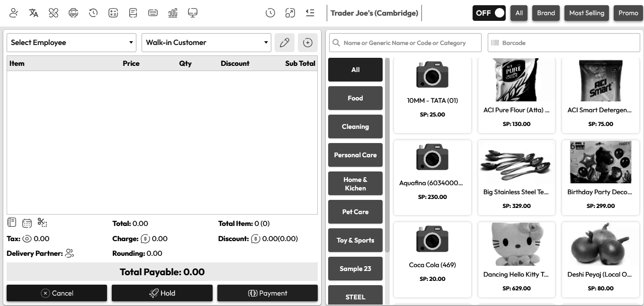Image resolution: width=644 pixels, height=306 pixels.
Task: Click the printer icon
Action: pyautogui.click(x=73, y=13)
